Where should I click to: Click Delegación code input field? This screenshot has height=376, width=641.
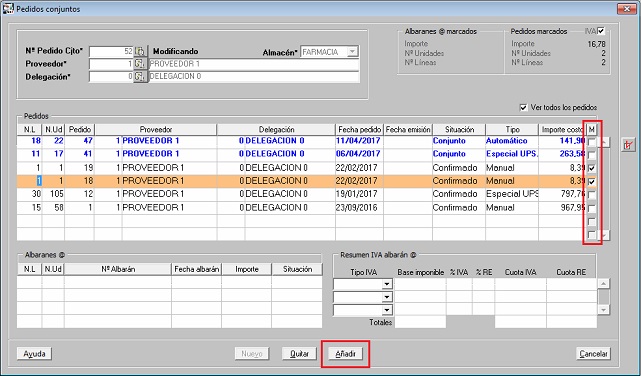pos(112,76)
